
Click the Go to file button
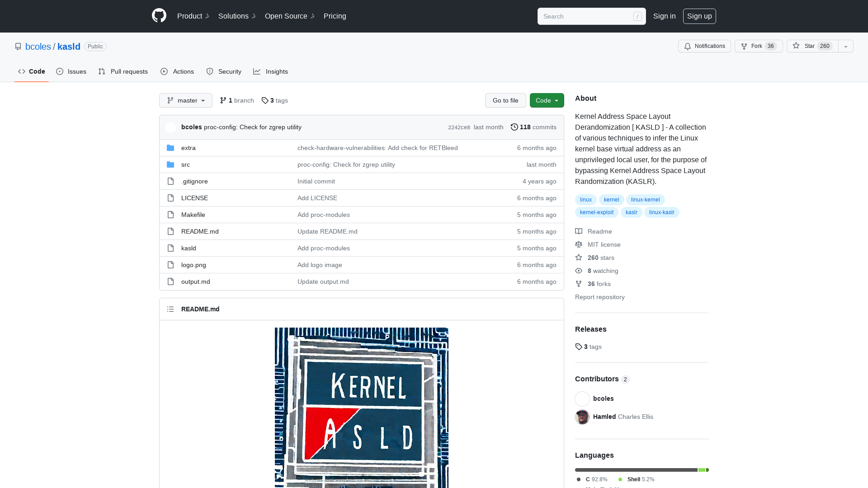(505, 100)
